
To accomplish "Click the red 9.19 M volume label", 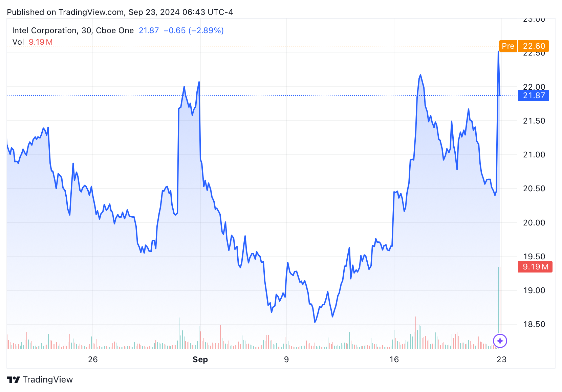I will coord(535,267).
